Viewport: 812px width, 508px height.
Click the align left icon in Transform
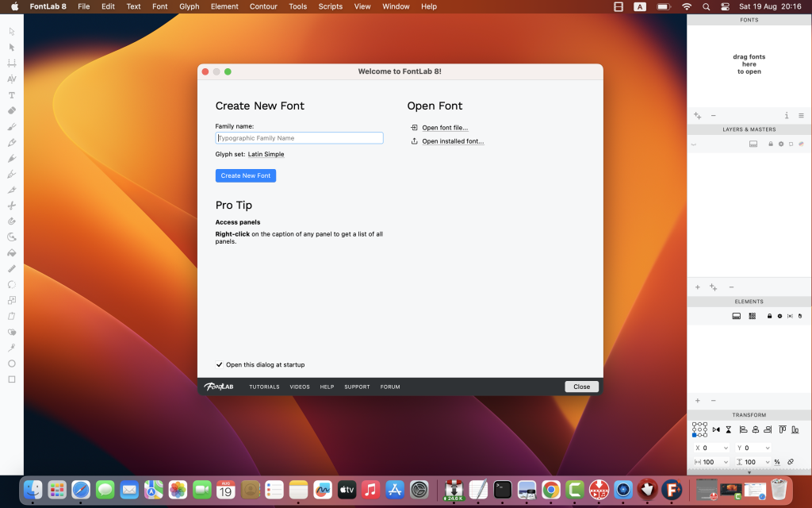click(x=743, y=429)
